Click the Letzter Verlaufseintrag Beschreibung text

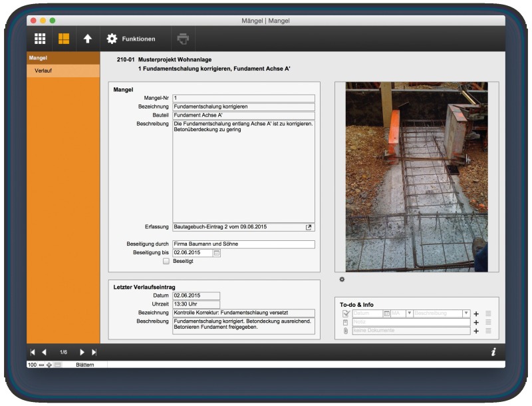click(x=243, y=326)
